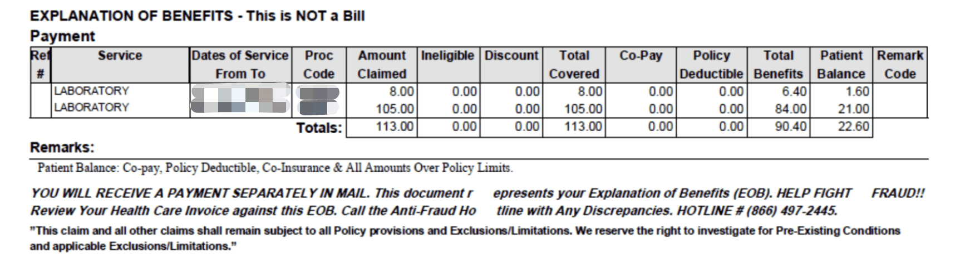This screenshot has height=262, width=980.
Task: Click the Service column header
Action: (x=120, y=56)
